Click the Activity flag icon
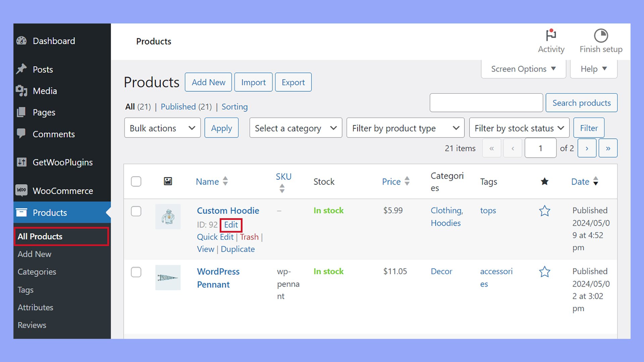644x362 pixels. click(551, 35)
